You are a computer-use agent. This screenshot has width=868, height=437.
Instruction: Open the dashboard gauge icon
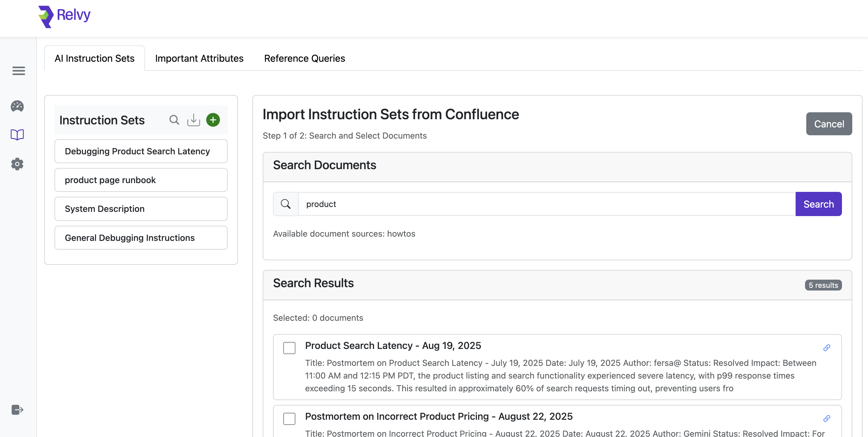click(x=17, y=106)
